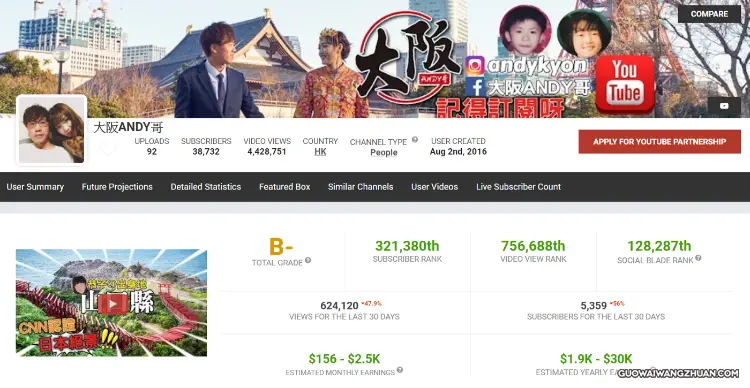Image resolution: width=750 pixels, height=388 pixels.
Task: Open the channel avatar picture
Action: click(x=52, y=130)
